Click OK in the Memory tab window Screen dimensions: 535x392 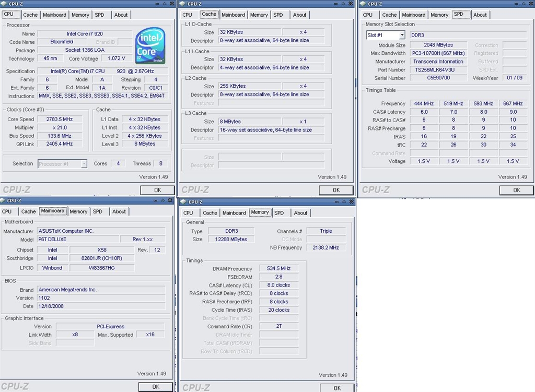(337, 388)
